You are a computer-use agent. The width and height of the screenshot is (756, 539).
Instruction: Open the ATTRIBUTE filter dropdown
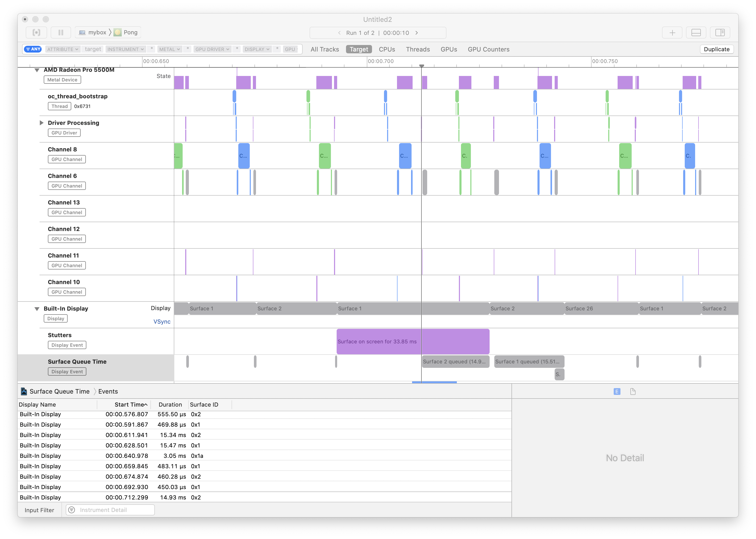62,49
